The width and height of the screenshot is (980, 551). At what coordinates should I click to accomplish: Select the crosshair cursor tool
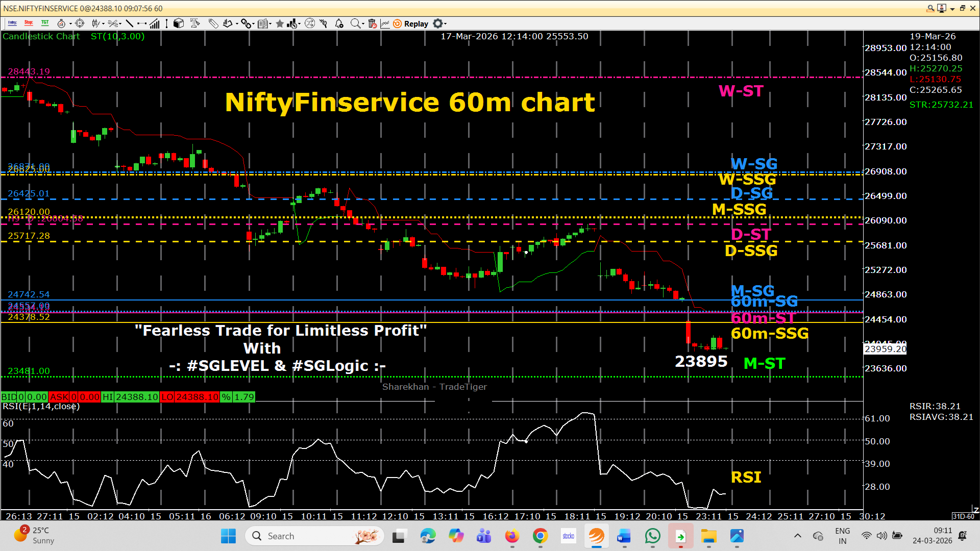pyautogui.click(x=80, y=23)
